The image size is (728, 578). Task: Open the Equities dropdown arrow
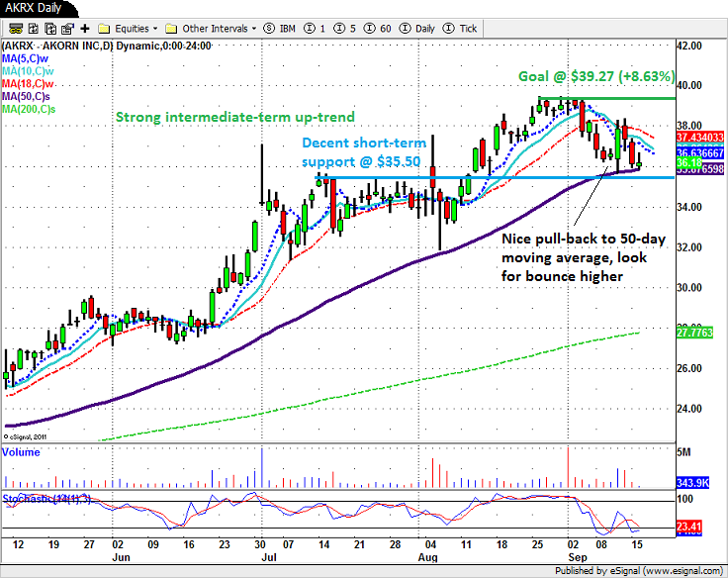coord(155,29)
